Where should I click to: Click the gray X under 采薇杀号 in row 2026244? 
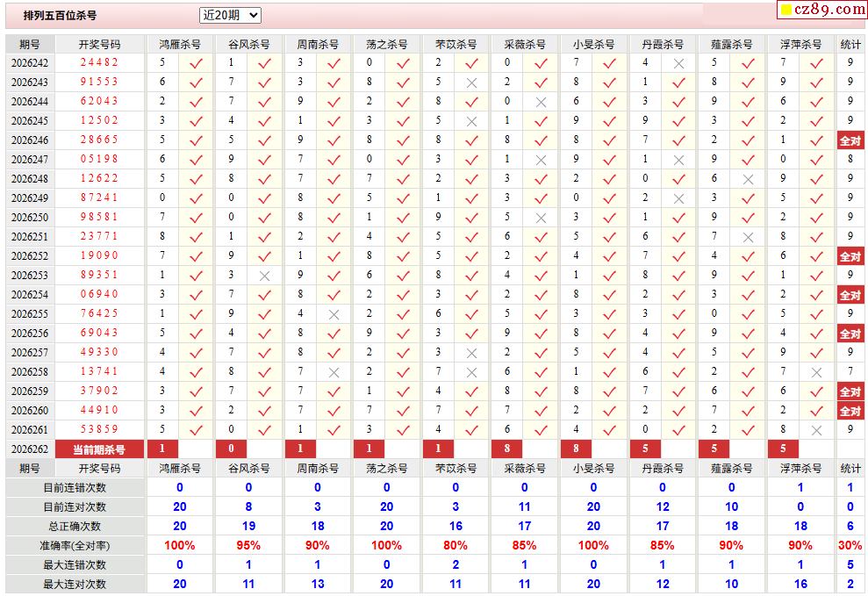(x=541, y=102)
